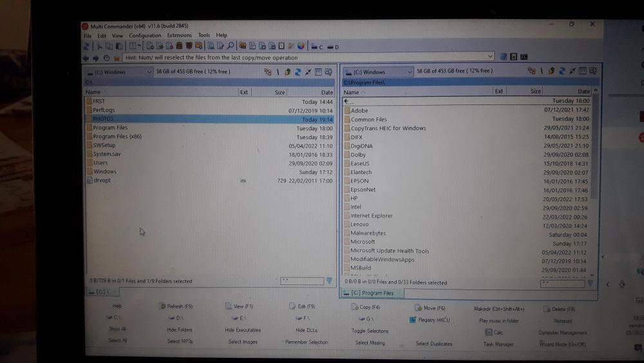
Task: Click the drive D button in the toolbar
Action: pyautogui.click(x=332, y=46)
